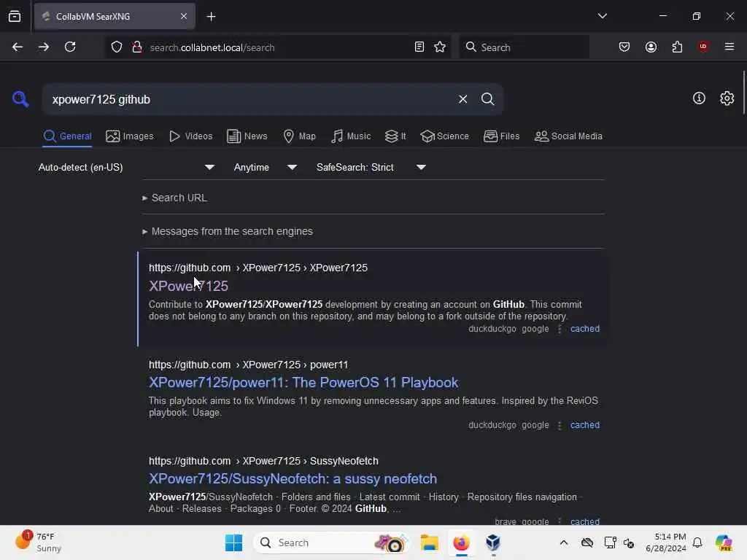The height and width of the screenshot is (560, 747).
Task: Click https://github.com URL of power11 result
Action: pos(190,365)
